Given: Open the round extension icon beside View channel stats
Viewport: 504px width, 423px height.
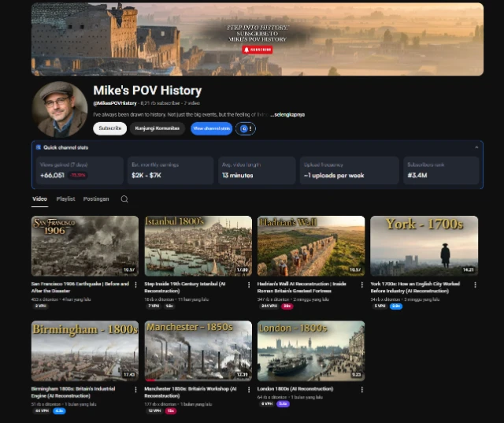Looking at the screenshot, I should click(245, 128).
